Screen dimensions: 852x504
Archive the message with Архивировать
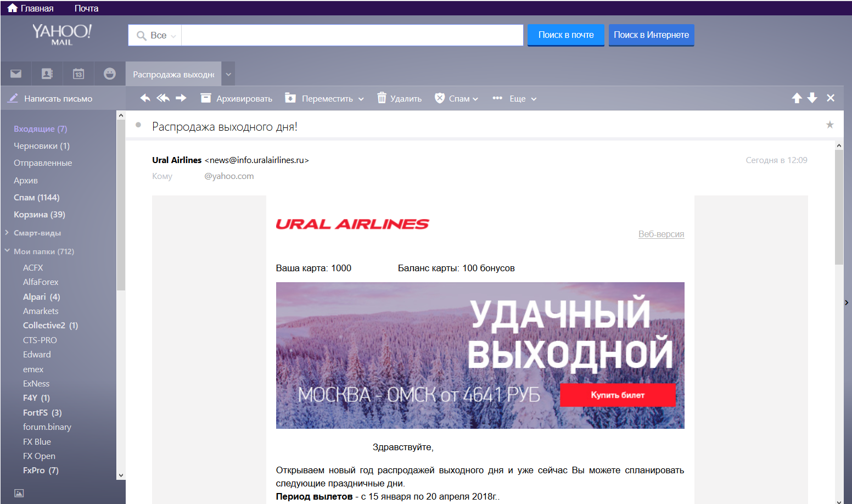[x=236, y=98]
